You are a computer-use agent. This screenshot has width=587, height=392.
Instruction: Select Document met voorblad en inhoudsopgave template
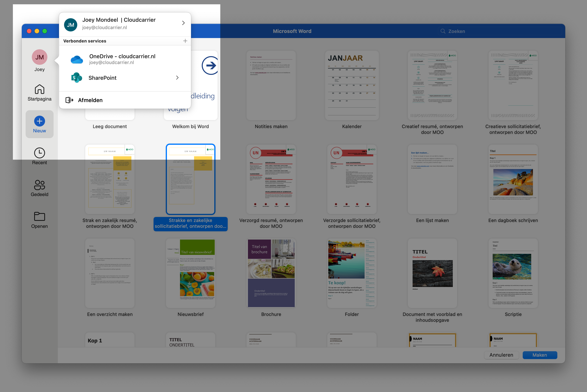(x=432, y=273)
